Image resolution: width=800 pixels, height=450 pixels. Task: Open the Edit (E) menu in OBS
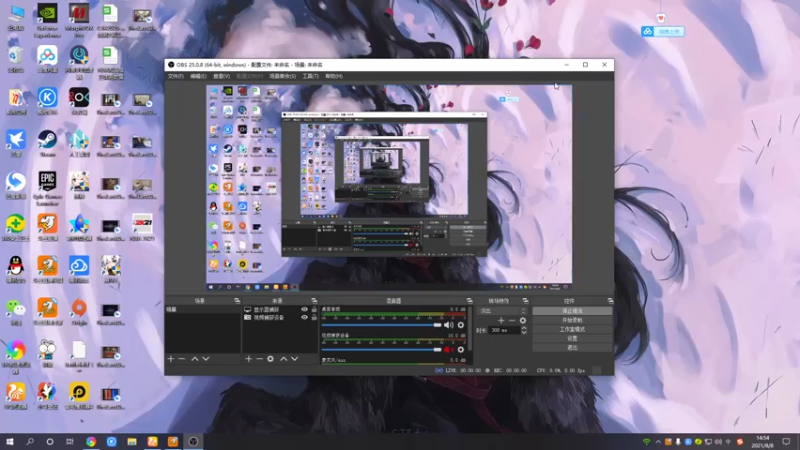(x=198, y=76)
